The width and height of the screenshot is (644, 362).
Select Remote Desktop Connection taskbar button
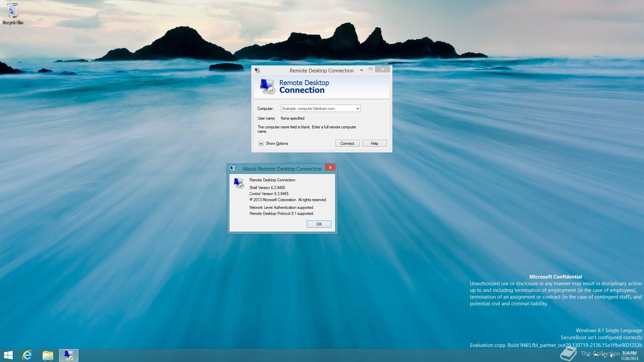(69, 355)
